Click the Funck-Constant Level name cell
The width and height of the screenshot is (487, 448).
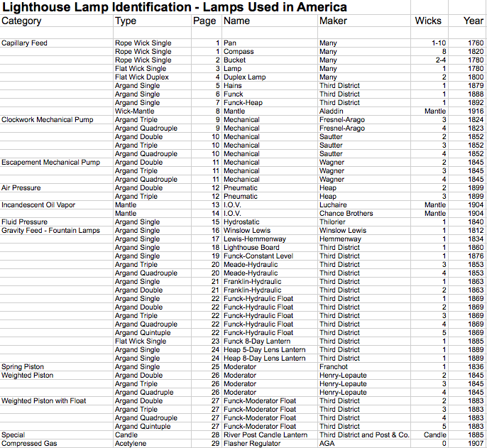pos(270,256)
